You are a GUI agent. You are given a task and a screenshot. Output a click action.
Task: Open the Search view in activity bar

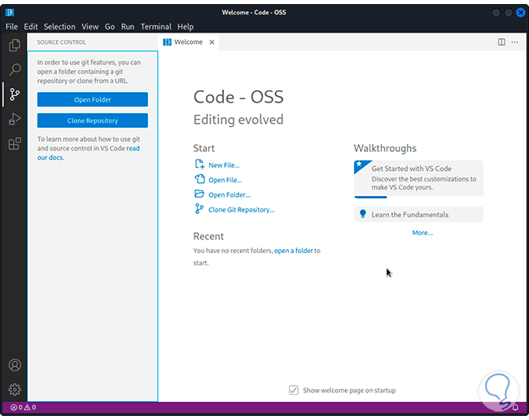[14, 70]
